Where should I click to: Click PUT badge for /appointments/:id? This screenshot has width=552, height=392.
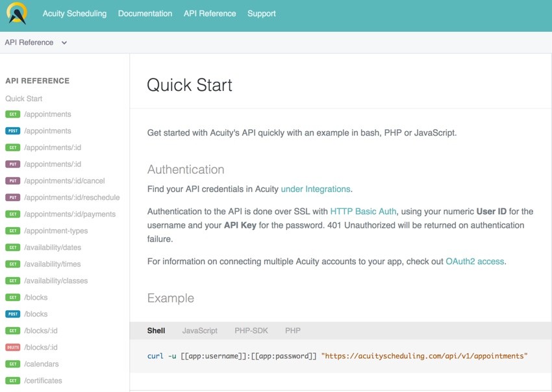(13, 164)
